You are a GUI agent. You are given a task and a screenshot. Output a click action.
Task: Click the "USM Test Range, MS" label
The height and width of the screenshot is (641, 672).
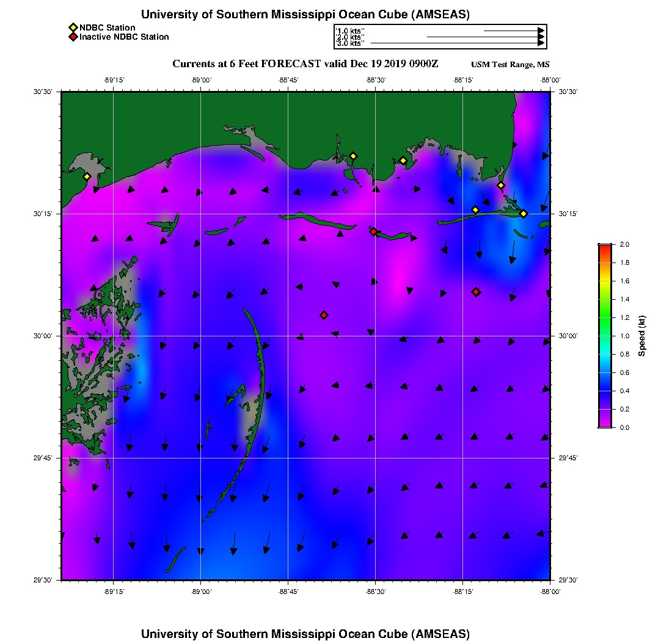510,65
